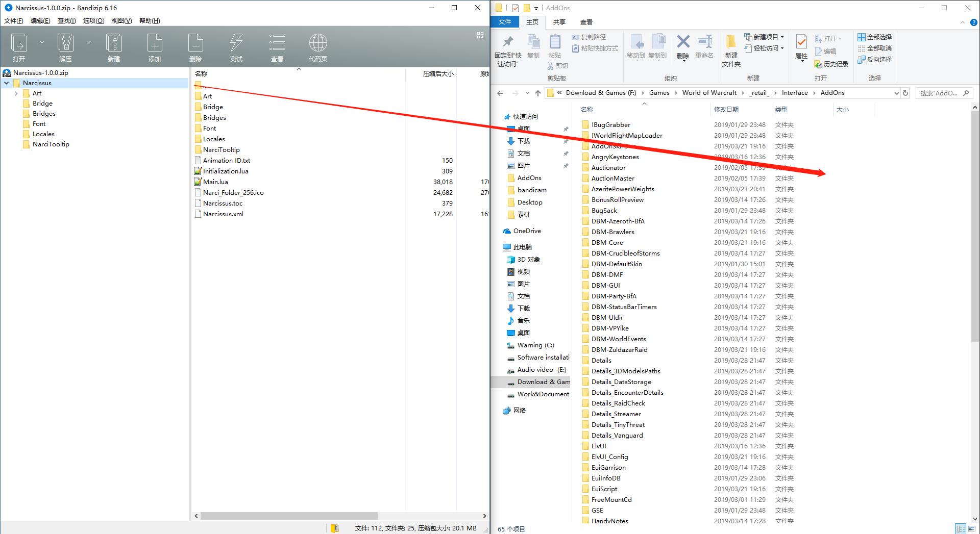The image size is (980, 534).
Task: Click Select all (全部选择) in ribbon
Action: point(874,37)
